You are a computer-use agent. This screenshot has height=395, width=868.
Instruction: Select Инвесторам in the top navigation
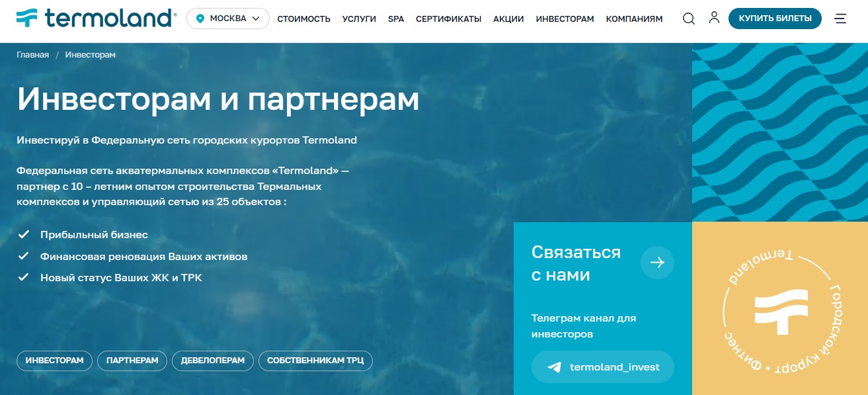tap(565, 19)
